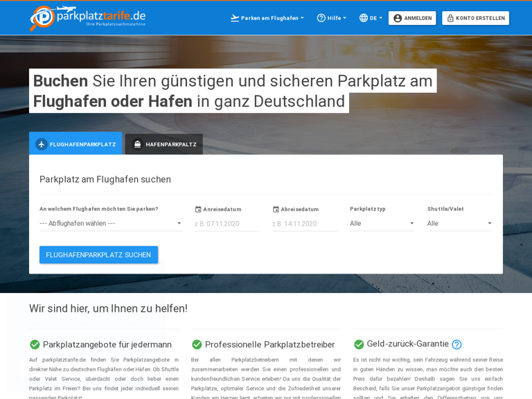Open the Abflughafen wählen dropdown
This screenshot has width=532, height=399.
click(x=110, y=223)
